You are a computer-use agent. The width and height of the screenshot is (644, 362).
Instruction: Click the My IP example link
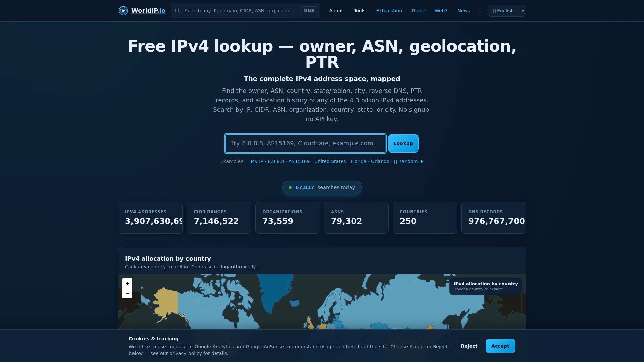coord(255,161)
